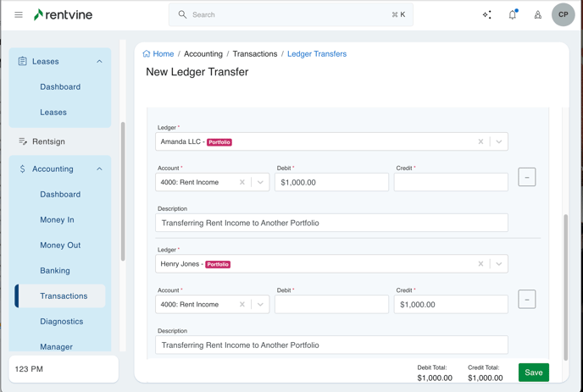Open the AI sparkle assistant icon
Viewport: 583px width, 392px height.
tap(487, 14)
